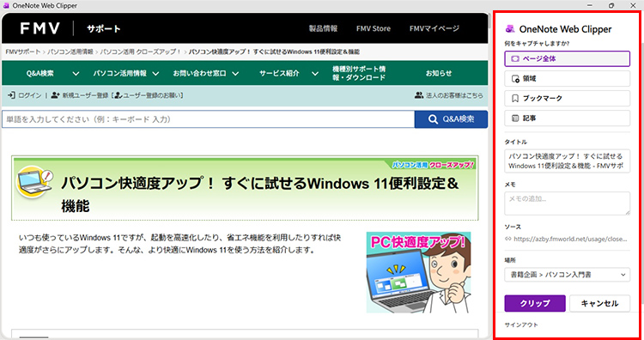Open the お知らせ navigation item
Viewport: 644px width, 340px height.
439,74
